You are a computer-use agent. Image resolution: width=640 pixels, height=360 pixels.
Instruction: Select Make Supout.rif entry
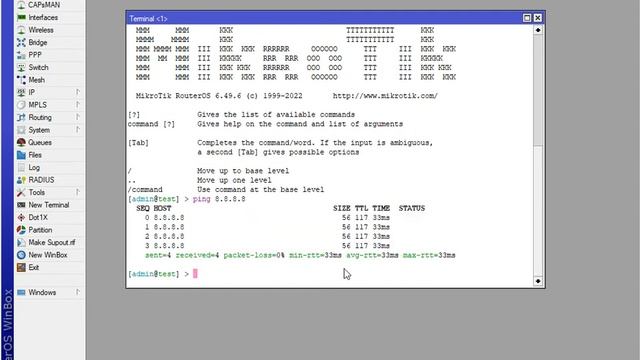(49, 242)
